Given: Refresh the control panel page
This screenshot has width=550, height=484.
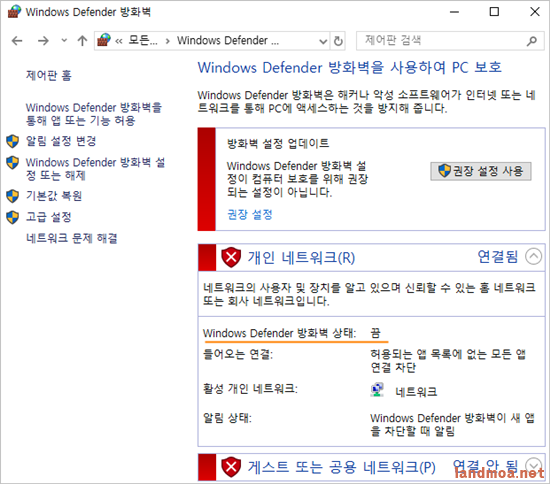Looking at the screenshot, I should click(338, 41).
